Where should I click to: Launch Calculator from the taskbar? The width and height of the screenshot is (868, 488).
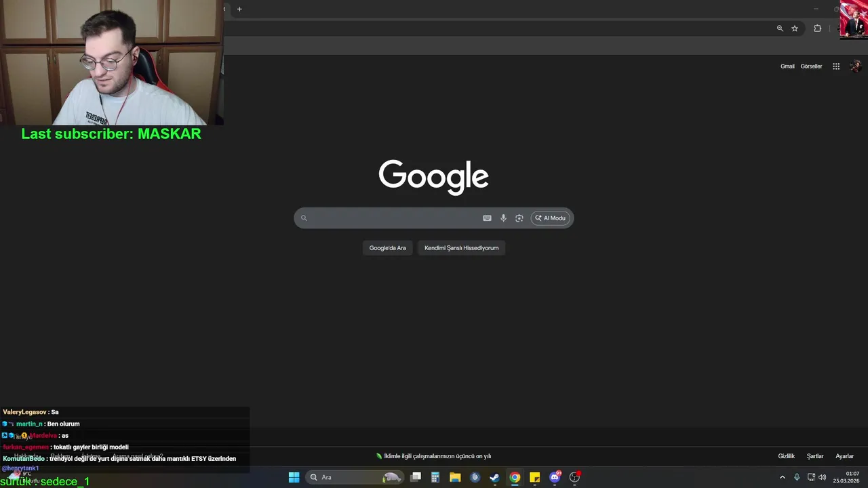click(435, 477)
